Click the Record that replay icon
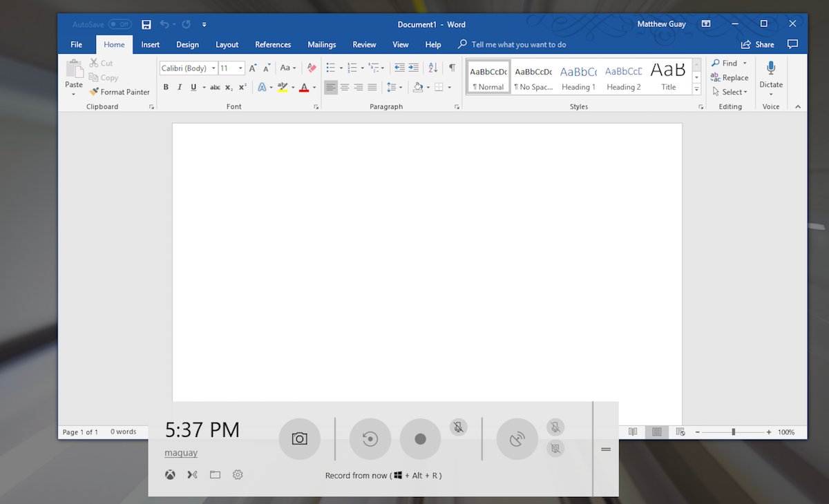 370,439
